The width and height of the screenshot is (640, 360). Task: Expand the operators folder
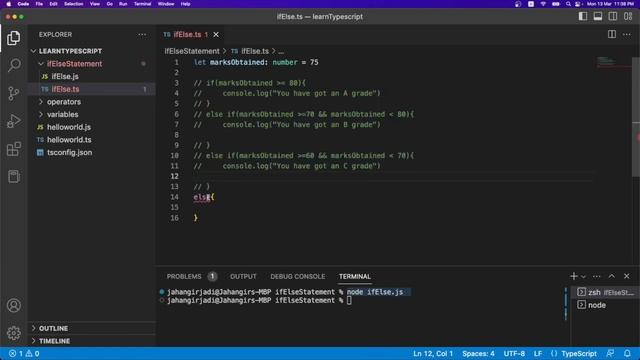[92, 102]
